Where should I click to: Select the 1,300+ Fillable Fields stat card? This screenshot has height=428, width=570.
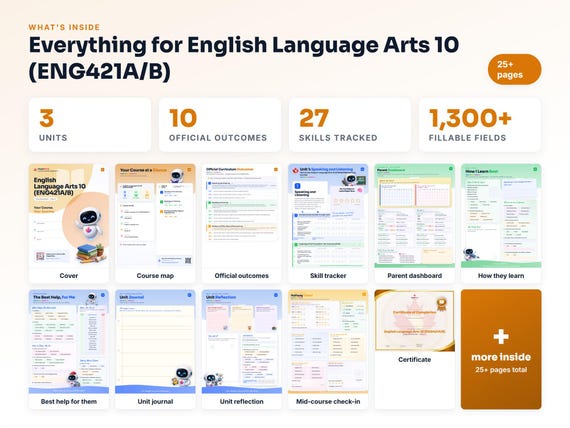pyautogui.click(x=480, y=125)
